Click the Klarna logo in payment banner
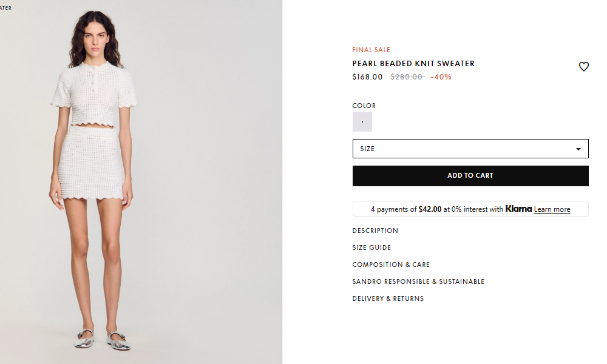This screenshot has height=364, width=607. tap(518, 209)
